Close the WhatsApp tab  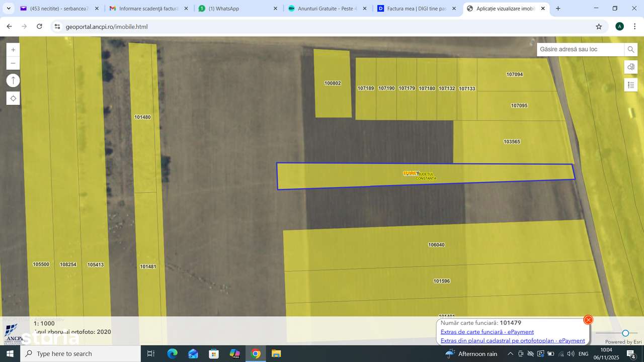pos(275,9)
